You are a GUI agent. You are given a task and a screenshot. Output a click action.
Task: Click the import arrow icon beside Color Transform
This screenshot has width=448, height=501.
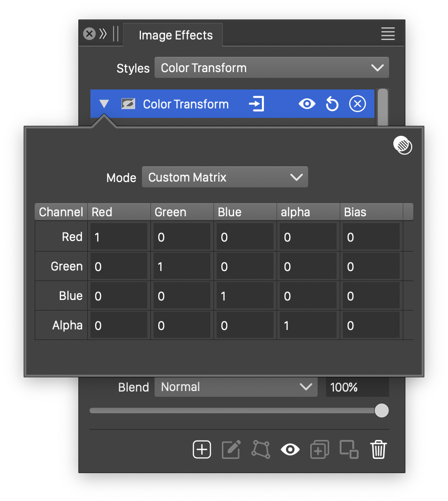pos(256,104)
